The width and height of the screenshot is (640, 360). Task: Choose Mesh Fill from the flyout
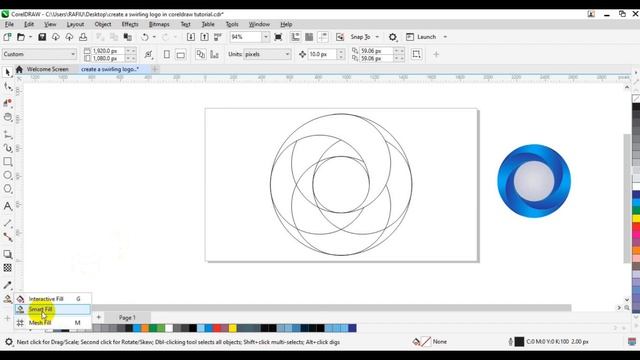pos(52,323)
